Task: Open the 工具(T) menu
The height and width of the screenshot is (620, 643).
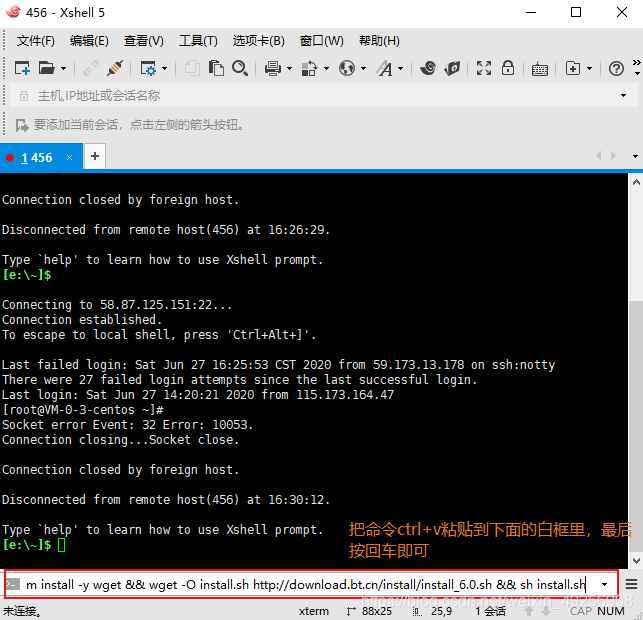Action: [x=198, y=41]
